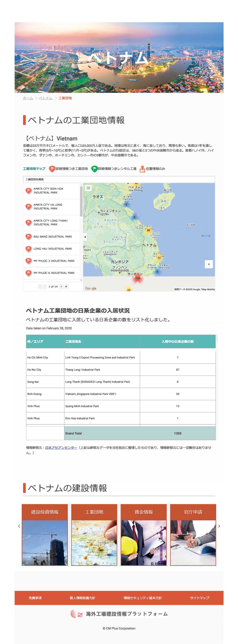Viewport: 238px width, 644px height.
Task: Click the Kim Hoa Industrial Park cell
Action: point(102,418)
